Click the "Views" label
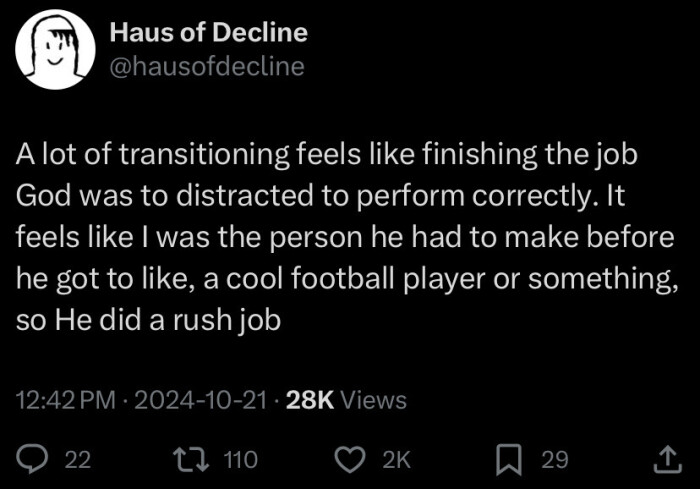 pyautogui.click(x=374, y=401)
